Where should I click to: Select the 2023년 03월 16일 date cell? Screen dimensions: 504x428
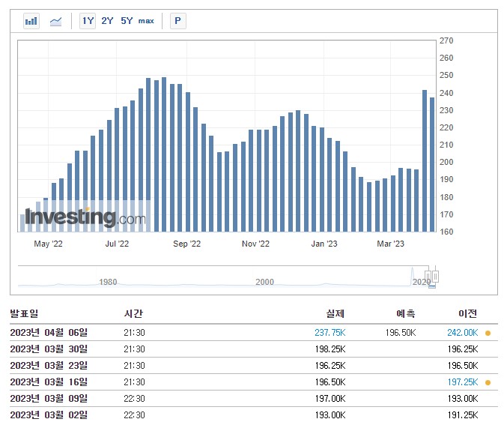[x=49, y=382]
